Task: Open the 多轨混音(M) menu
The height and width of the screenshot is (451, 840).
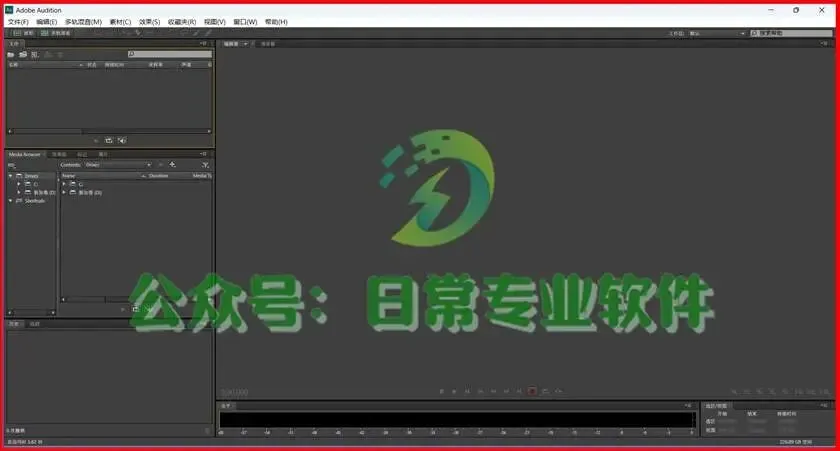Action: point(83,22)
